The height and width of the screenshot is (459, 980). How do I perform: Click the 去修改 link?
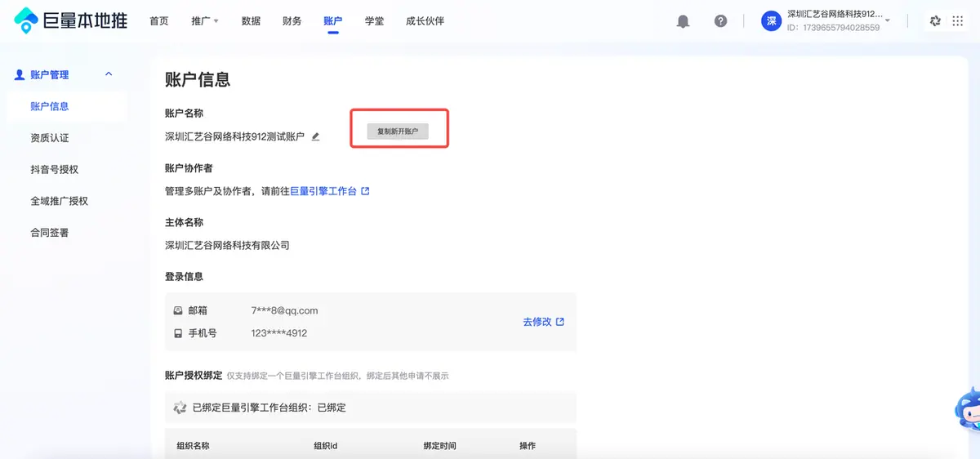coord(537,322)
